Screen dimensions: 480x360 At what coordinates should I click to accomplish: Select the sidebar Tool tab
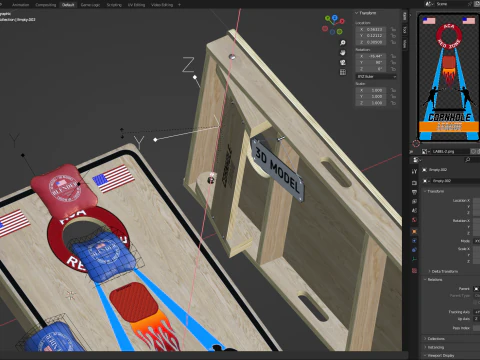(x=405, y=30)
